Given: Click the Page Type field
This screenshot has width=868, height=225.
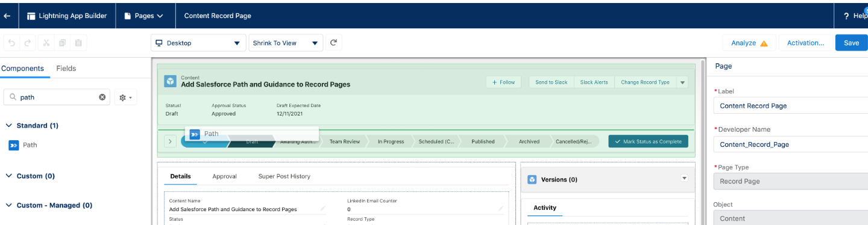Looking at the screenshot, I should 790,181.
